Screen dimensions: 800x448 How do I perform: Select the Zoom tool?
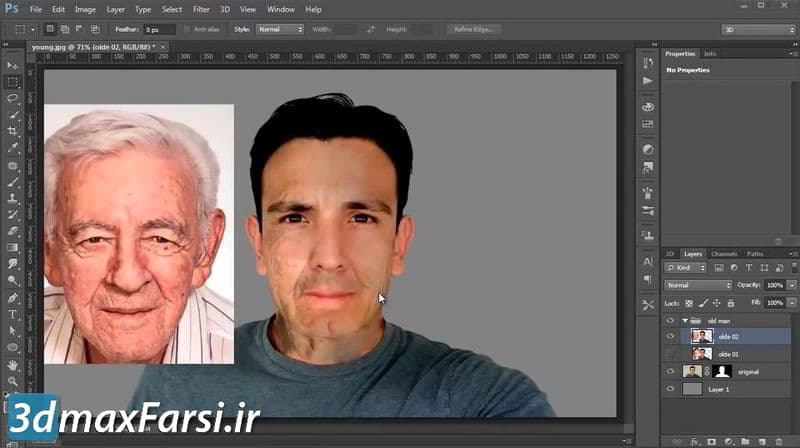(13, 381)
